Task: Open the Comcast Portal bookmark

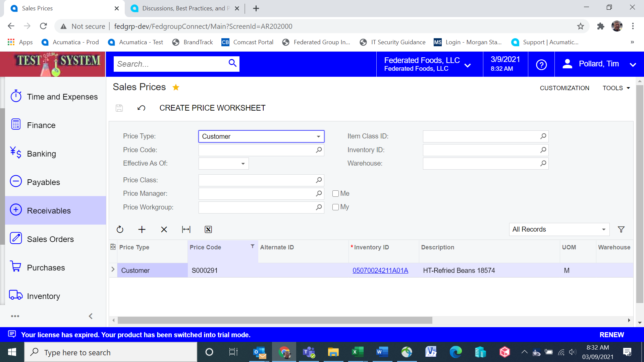Action: pyautogui.click(x=248, y=42)
